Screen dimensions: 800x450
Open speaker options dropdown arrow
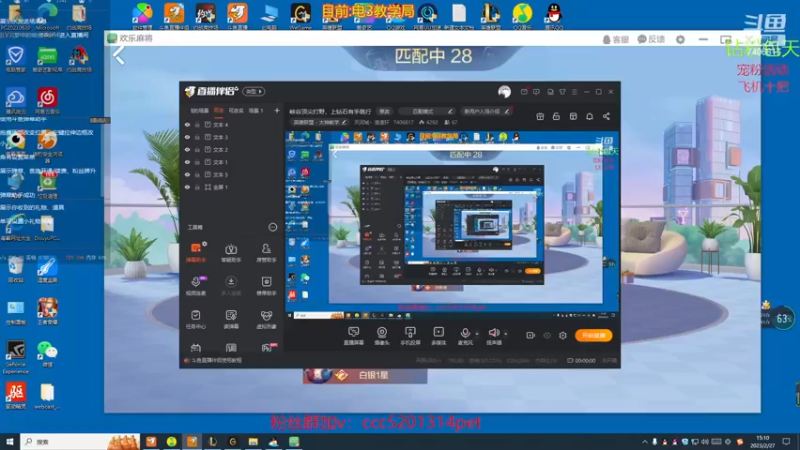pyautogui.click(x=506, y=334)
